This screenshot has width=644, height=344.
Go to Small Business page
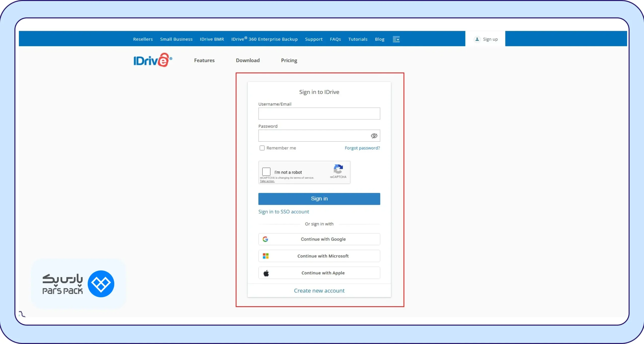176,39
